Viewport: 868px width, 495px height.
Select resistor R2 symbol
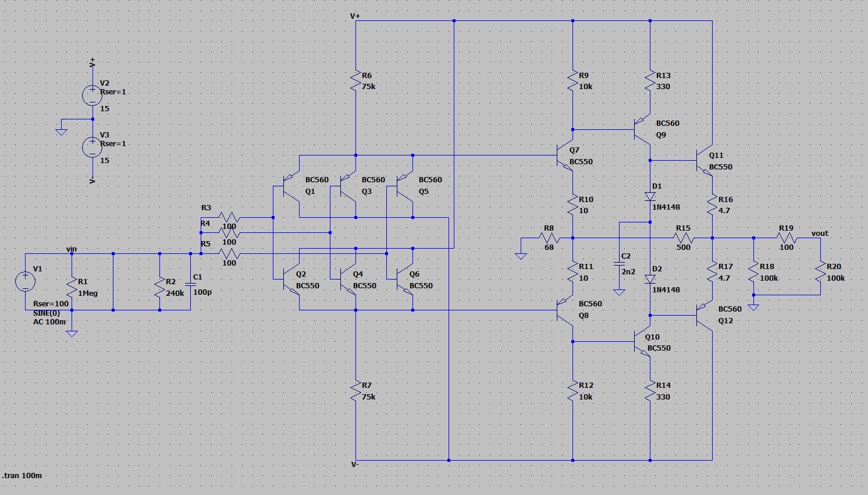[x=159, y=287]
